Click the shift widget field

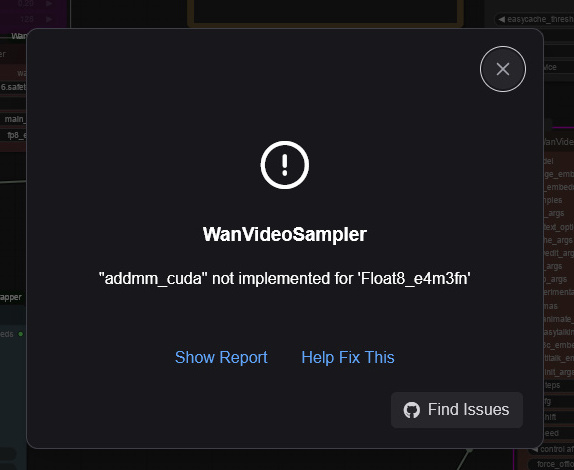pyautogui.click(x=559, y=417)
